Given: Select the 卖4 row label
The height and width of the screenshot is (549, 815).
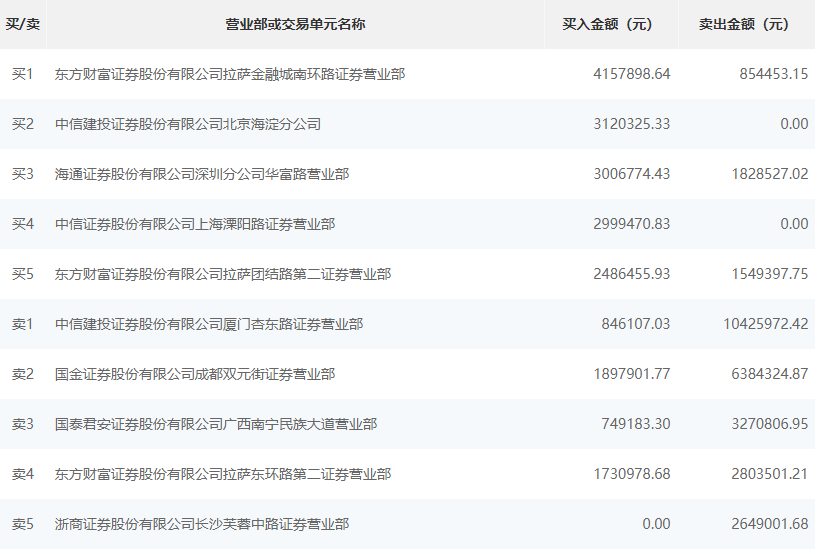Looking at the screenshot, I should click(22, 474).
